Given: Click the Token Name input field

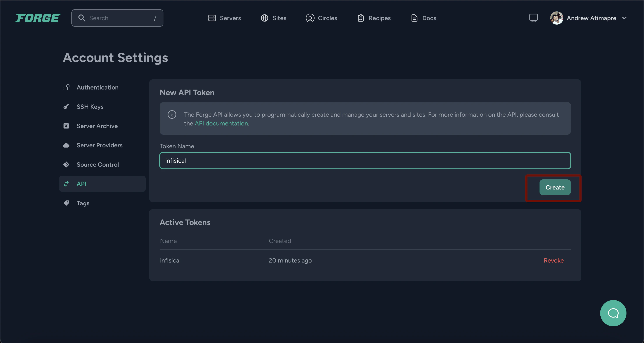Looking at the screenshot, I should [x=365, y=161].
